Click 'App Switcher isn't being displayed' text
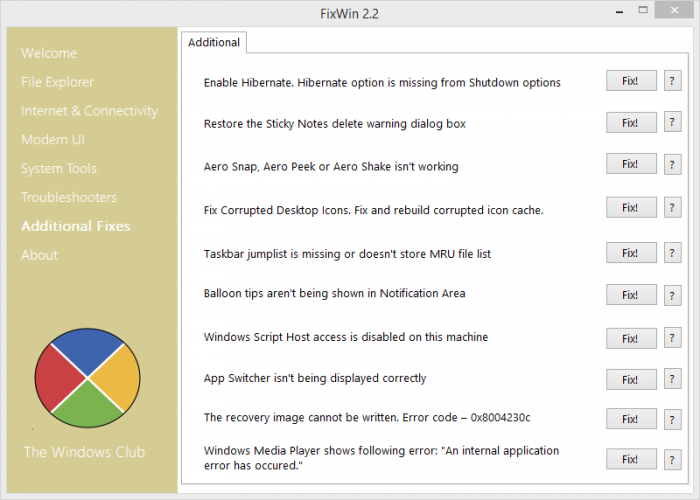 (315, 378)
